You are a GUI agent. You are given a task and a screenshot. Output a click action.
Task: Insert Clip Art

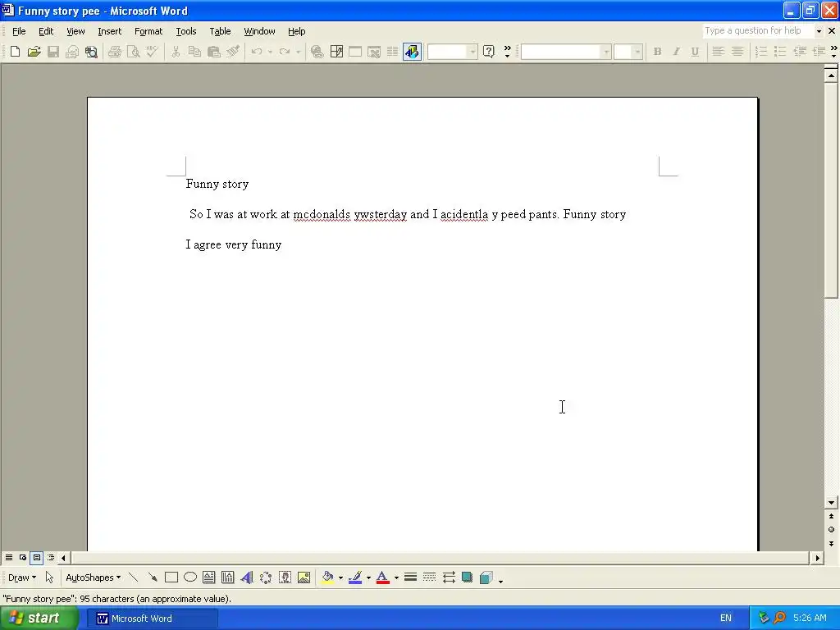[x=285, y=577]
